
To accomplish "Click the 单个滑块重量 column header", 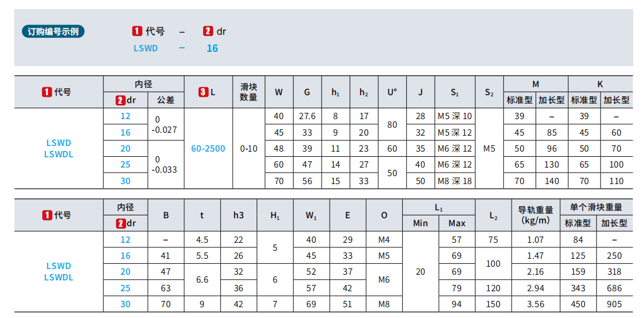I will point(596,207).
